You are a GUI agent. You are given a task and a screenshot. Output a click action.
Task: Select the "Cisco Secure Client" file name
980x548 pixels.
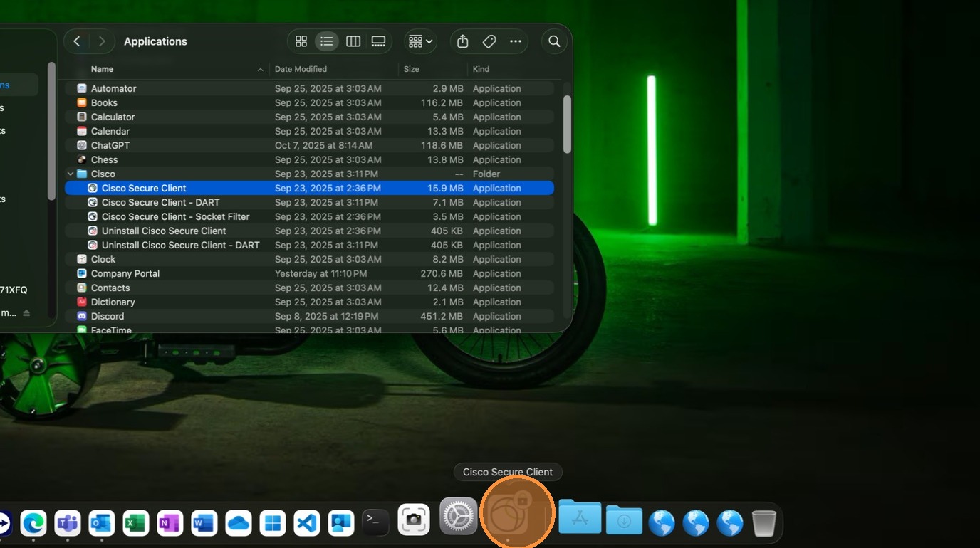tap(144, 188)
